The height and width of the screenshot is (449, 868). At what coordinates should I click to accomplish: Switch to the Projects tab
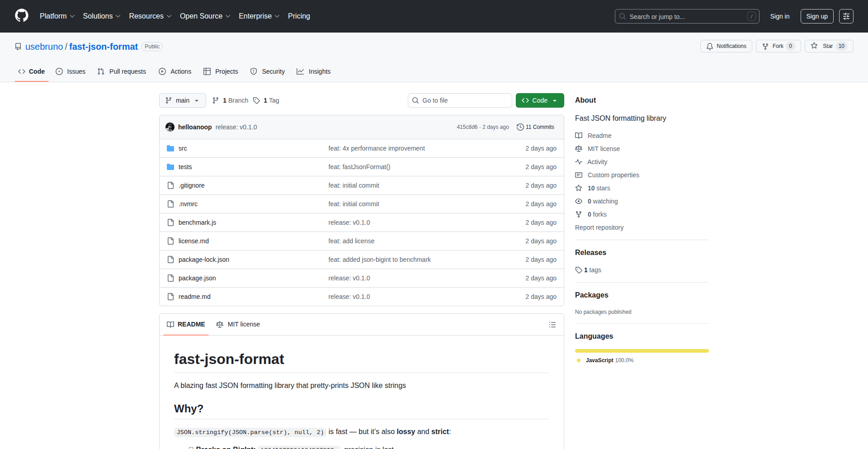[x=221, y=71]
